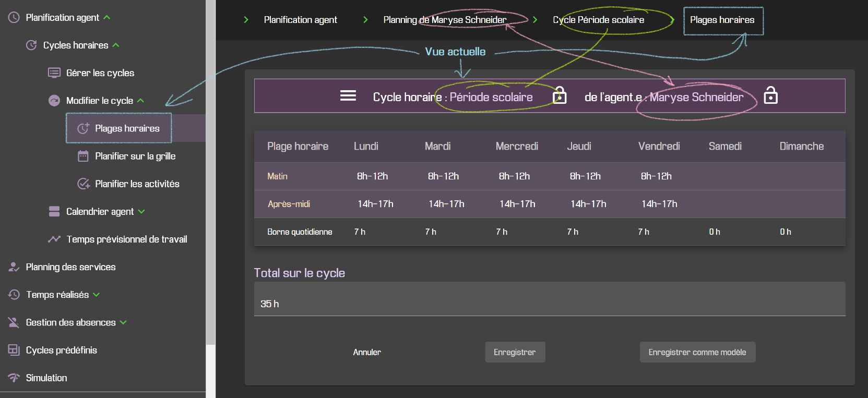Go to Cycle Période scolaire breadcrumb

(x=599, y=20)
